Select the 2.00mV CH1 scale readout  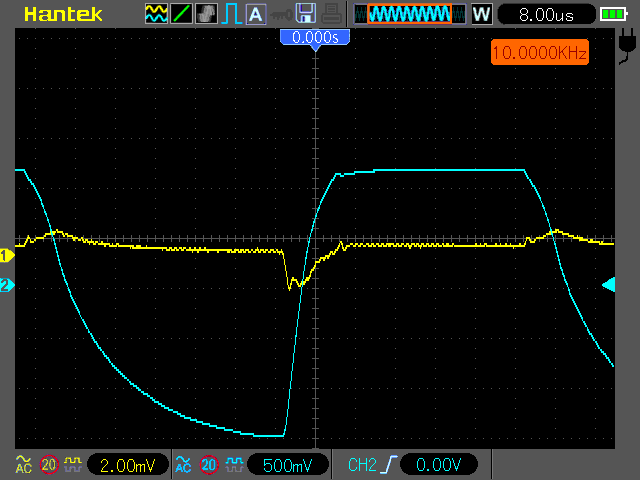[x=128, y=465]
